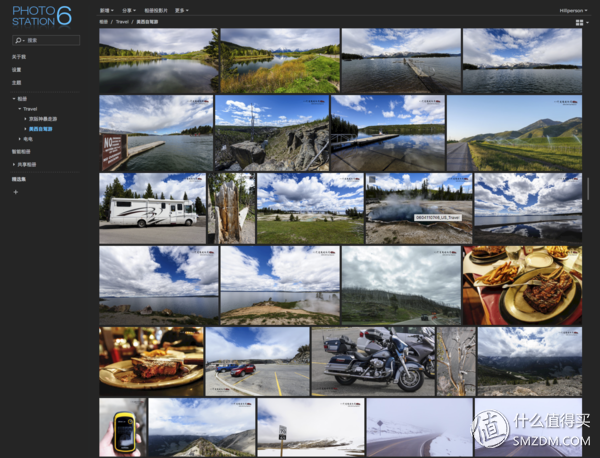Open the 主题 themes page
The height and width of the screenshot is (458, 600).
coord(16,83)
